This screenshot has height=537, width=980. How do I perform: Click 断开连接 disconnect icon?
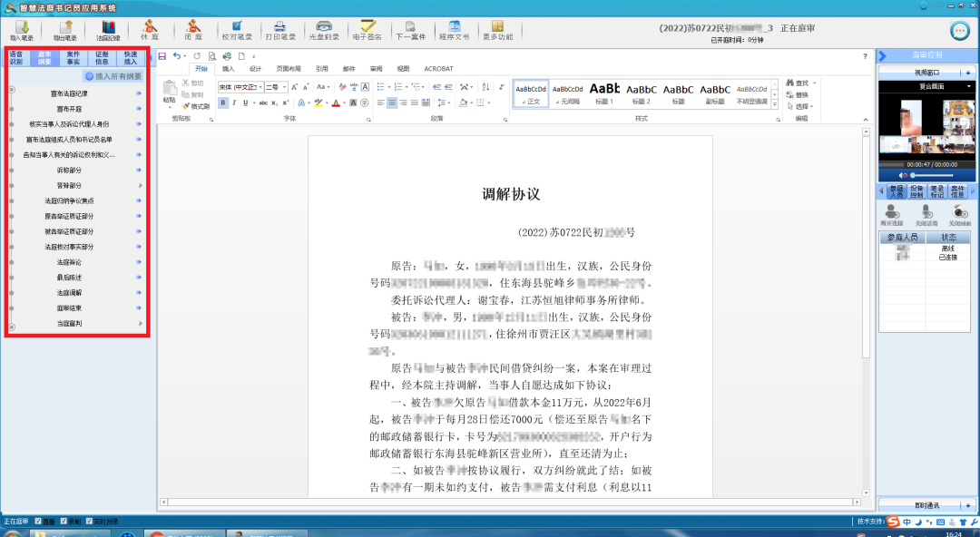(892, 214)
